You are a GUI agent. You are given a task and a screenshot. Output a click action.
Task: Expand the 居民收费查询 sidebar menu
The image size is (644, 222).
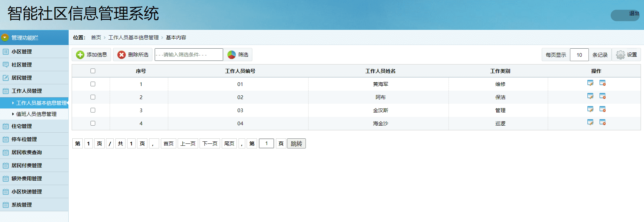pyautogui.click(x=34, y=152)
